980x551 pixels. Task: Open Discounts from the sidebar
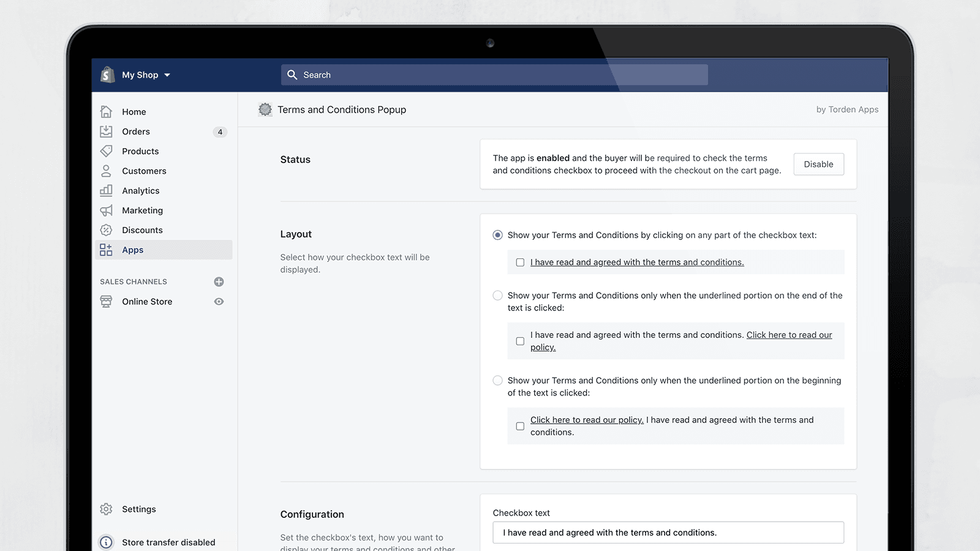[142, 230]
